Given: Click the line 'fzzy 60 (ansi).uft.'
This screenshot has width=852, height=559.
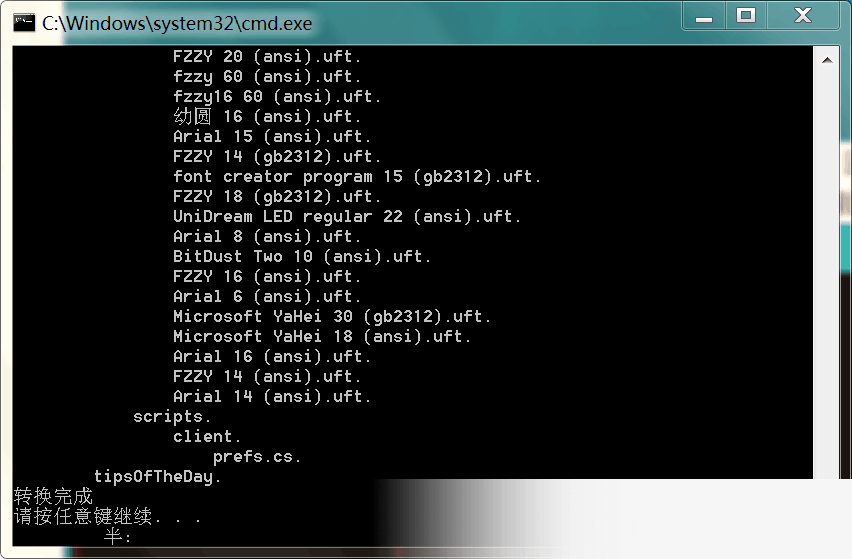Looking at the screenshot, I should point(267,77).
